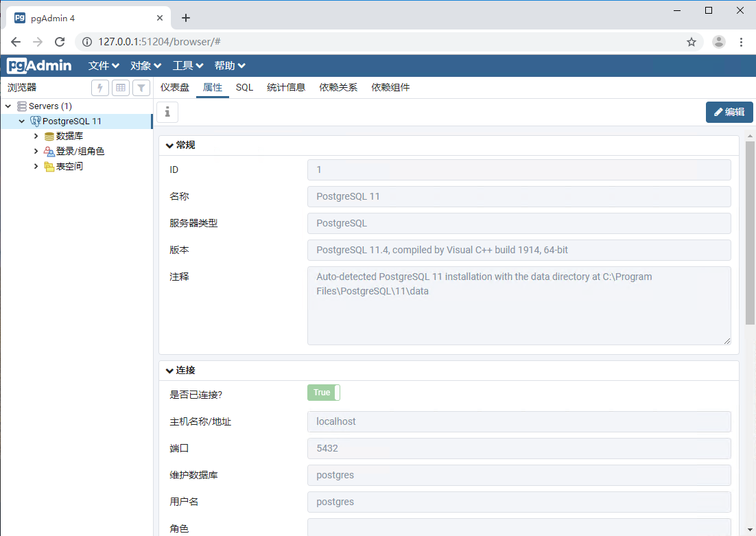Viewport: 756px width, 536px height.
Task: Open the Chrome profile avatar
Action: coord(719,42)
